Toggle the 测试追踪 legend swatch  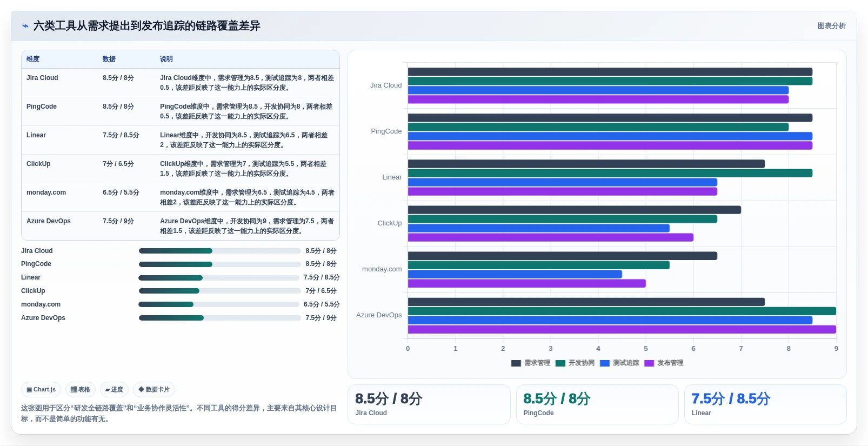click(x=604, y=363)
